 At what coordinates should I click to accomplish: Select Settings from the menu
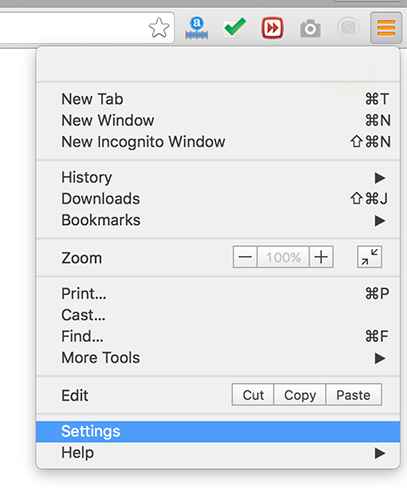pos(218,432)
